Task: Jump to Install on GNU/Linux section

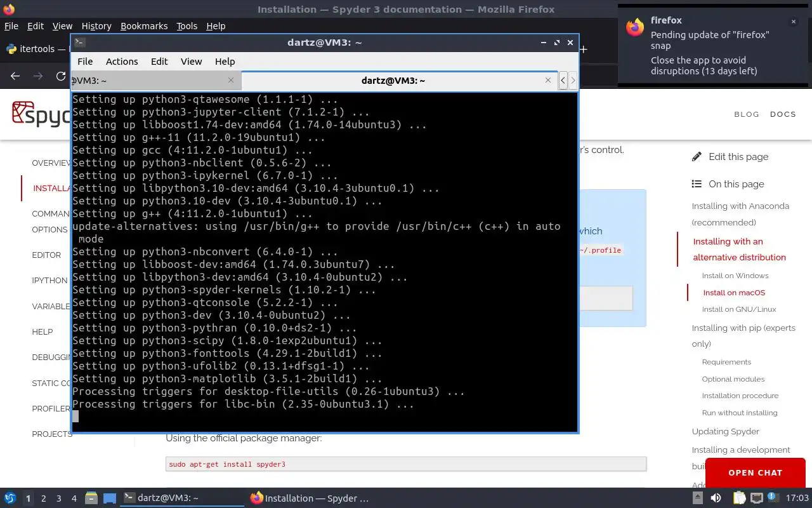Action: tap(739, 309)
